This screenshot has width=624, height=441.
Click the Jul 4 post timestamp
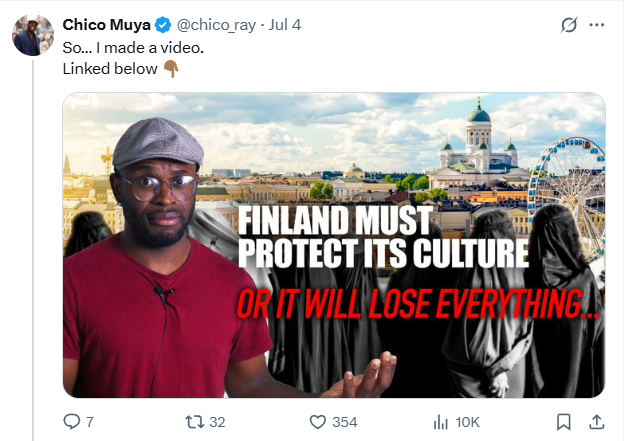[x=288, y=24]
